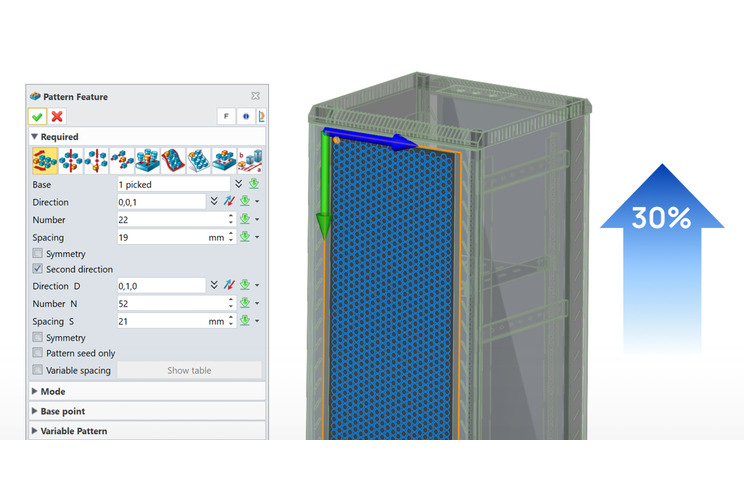Select the linear pattern type icon
The image size is (744, 488).
click(44, 159)
